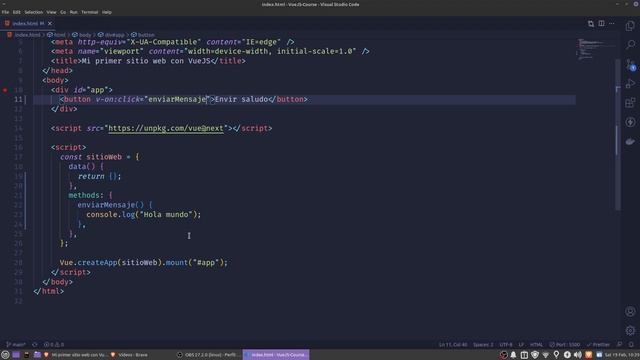Click the line number 11 in gutter
The height and width of the screenshot is (360, 640).
point(18,100)
